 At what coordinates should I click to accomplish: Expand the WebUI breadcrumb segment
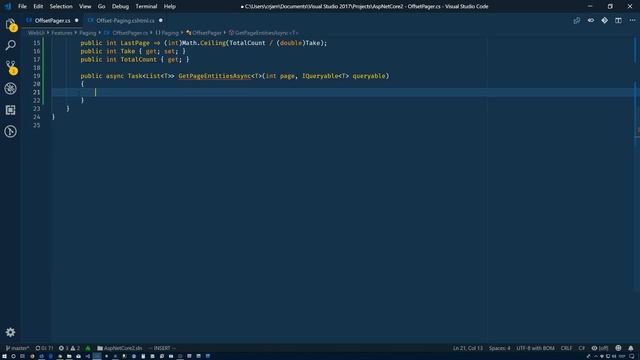click(x=36, y=33)
